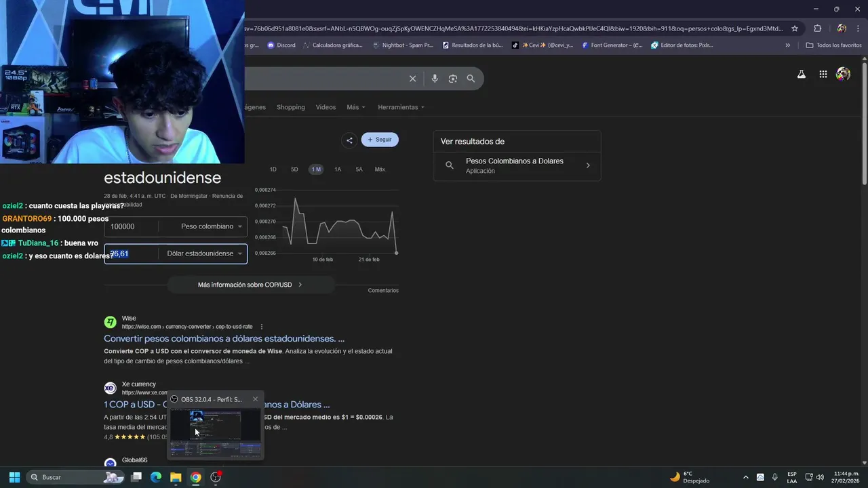
Task: Open the Google apps grid
Action: 823,75
